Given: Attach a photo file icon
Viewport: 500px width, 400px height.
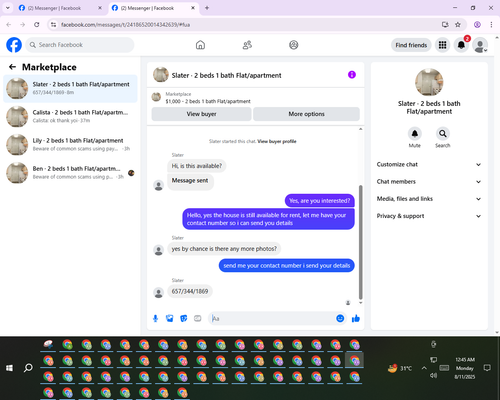Looking at the screenshot, I should coord(170,318).
